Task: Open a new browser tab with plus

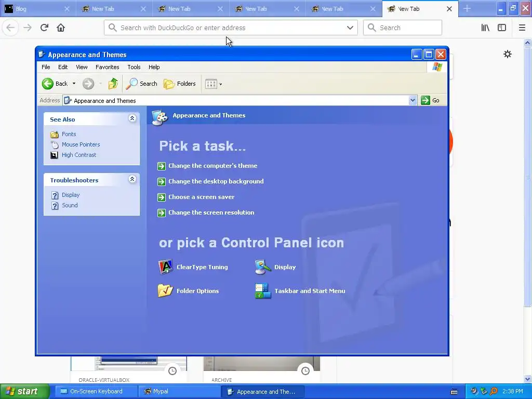Action: 467,9
